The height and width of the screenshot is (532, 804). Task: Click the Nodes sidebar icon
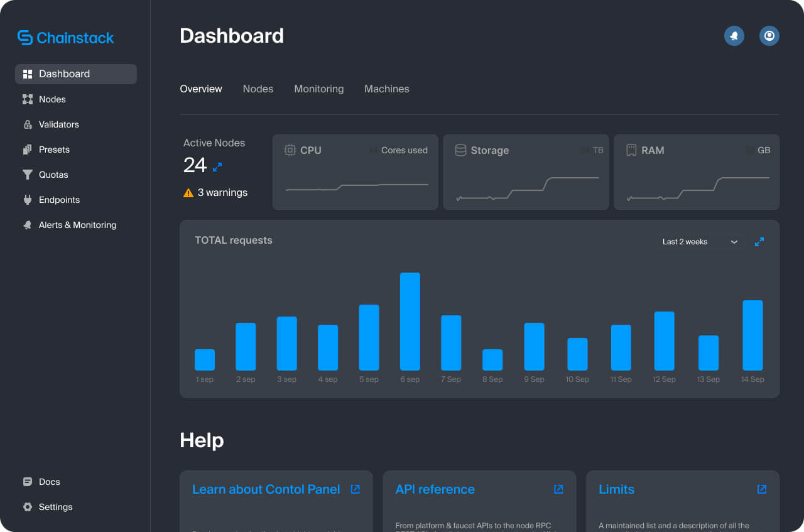click(x=28, y=99)
